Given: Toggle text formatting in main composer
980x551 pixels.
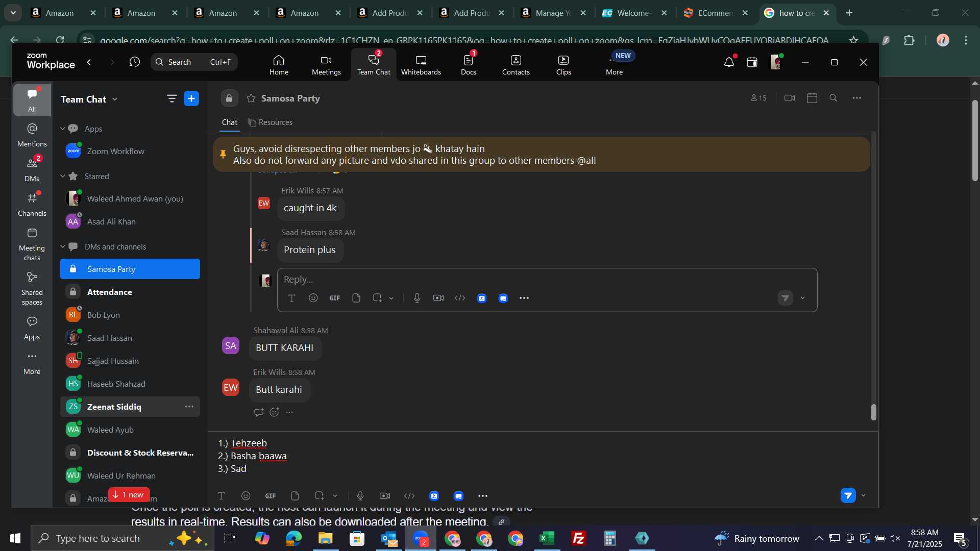Looking at the screenshot, I should 222,496.
